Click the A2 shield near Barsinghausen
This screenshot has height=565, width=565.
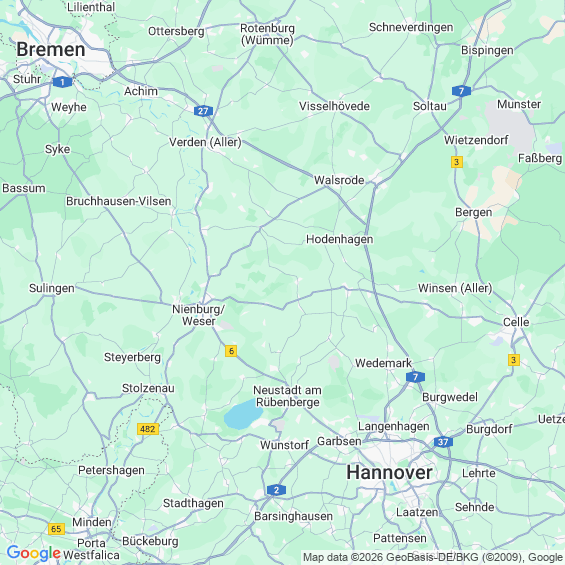click(276, 490)
